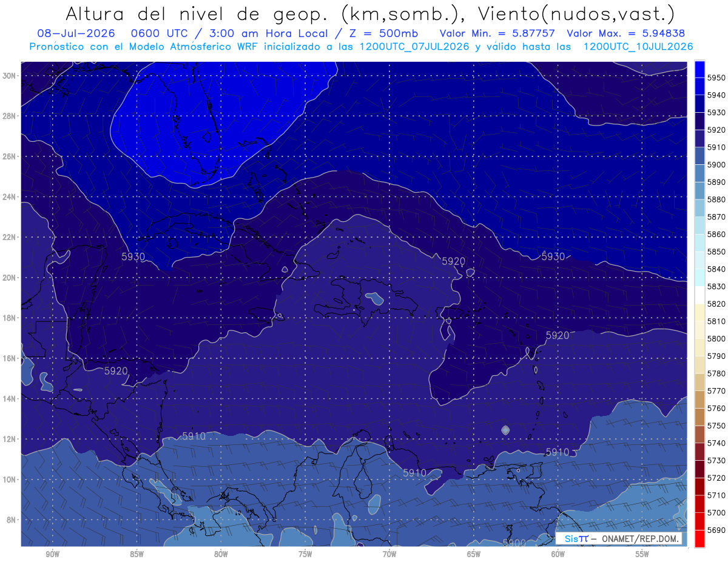Click the '60W' longitude axis label
This screenshot has width=728, height=562.
pos(558,554)
